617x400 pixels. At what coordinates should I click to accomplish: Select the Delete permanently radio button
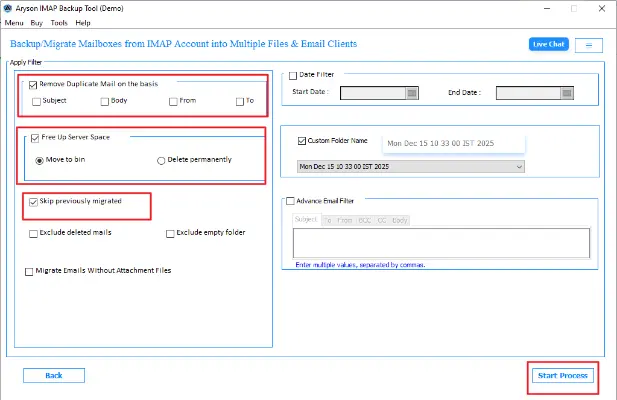coord(161,160)
